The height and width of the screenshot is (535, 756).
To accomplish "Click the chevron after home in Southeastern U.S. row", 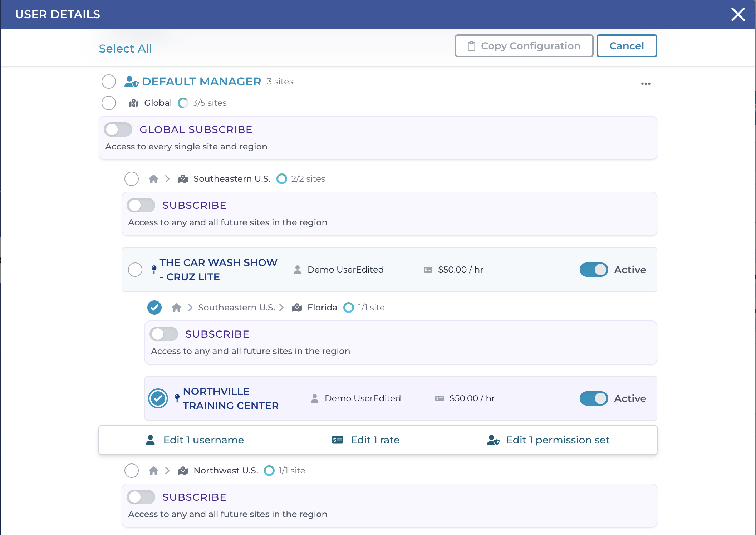I will pyautogui.click(x=167, y=179).
